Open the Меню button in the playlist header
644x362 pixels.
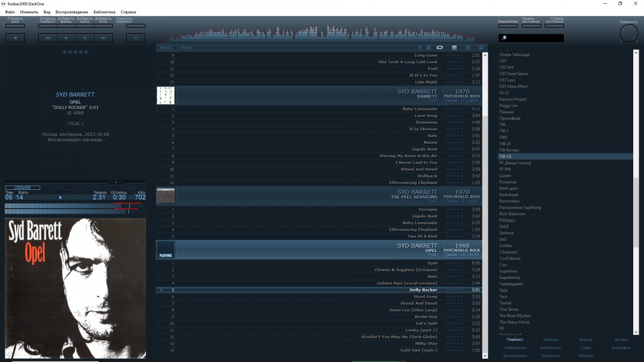pyautogui.click(x=166, y=47)
